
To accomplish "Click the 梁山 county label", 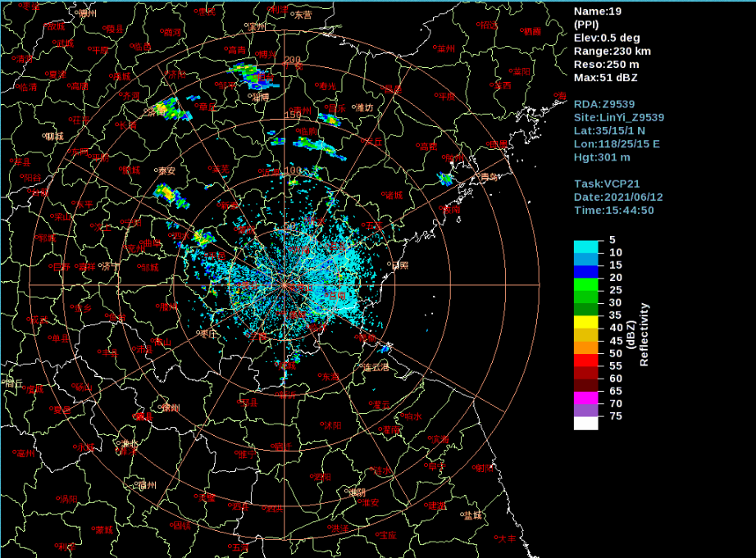I will tap(63, 217).
